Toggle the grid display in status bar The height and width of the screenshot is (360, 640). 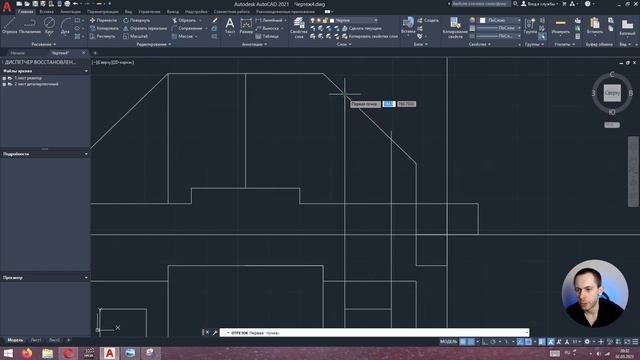point(463,342)
